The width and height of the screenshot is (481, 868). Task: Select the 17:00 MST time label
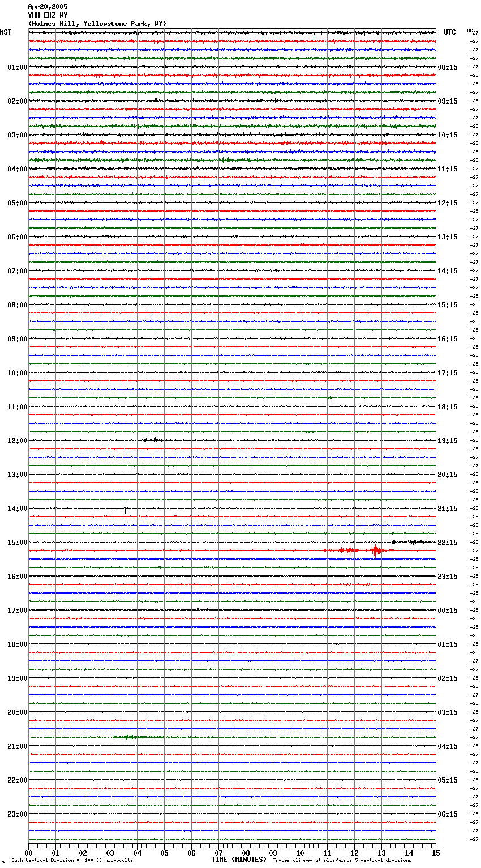tap(18, 611)
